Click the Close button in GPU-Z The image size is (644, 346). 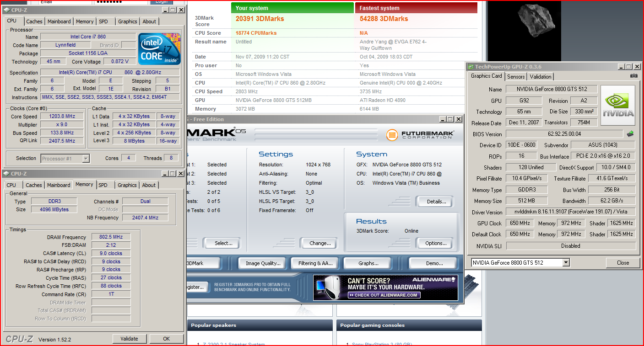623,263
